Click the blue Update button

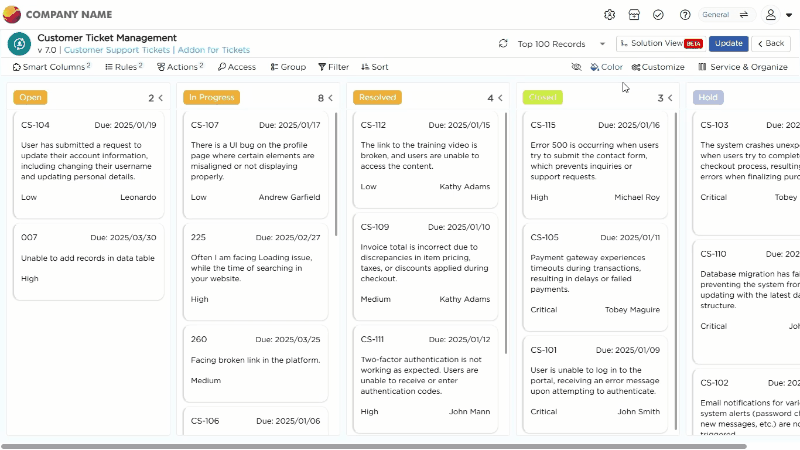click(728, 44)
